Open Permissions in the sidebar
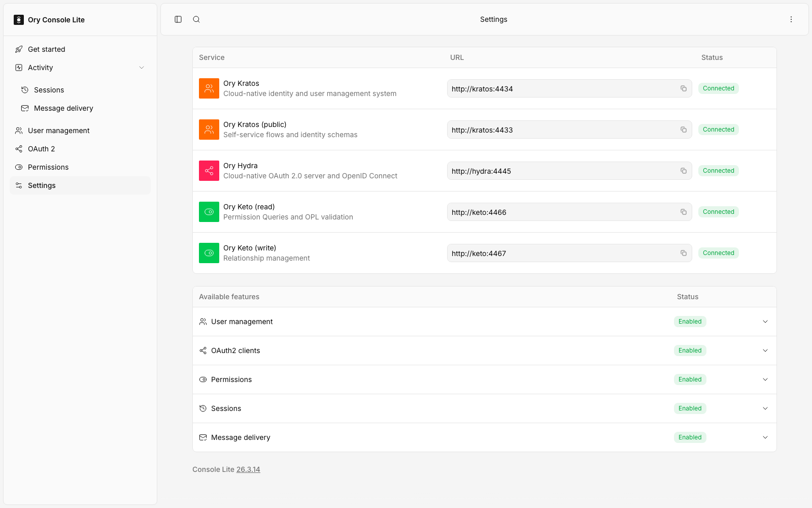 pos(80,167)
